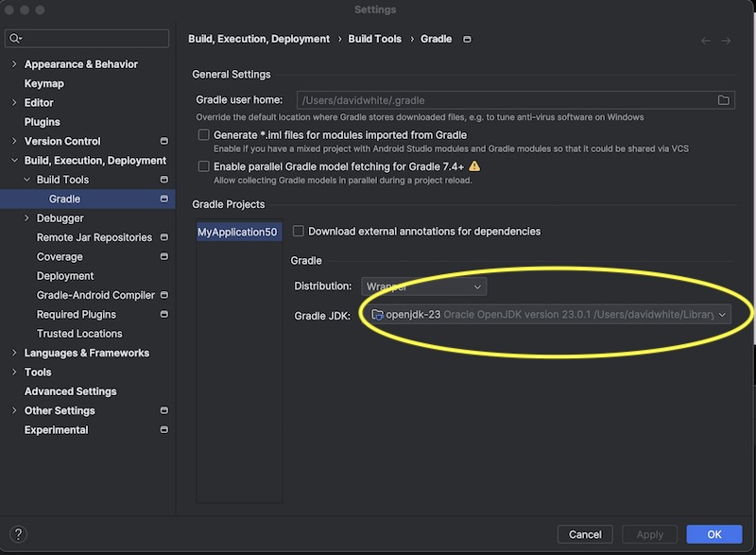
Task: Click the back navigation arrow
Action: [706, 41]
